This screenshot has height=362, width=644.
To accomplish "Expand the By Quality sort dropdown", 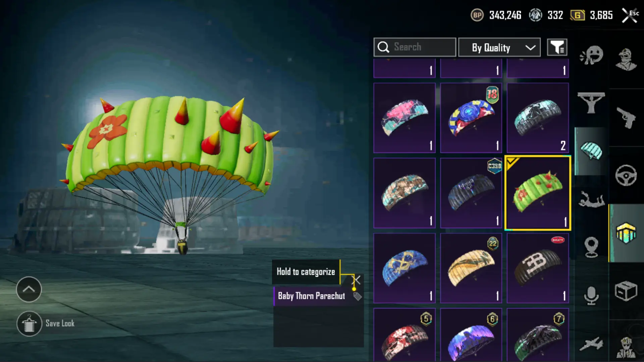I will tap(499, 47).
